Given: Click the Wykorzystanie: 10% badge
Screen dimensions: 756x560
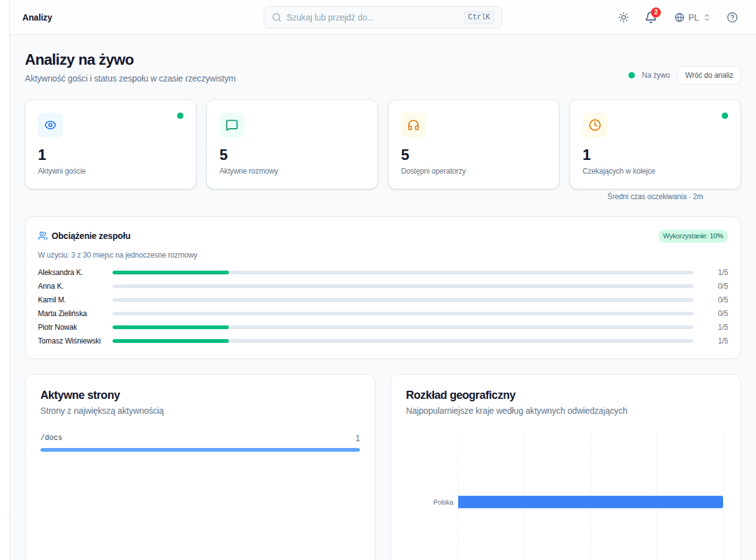Looking at the screenshot, I should pos(693,236).
